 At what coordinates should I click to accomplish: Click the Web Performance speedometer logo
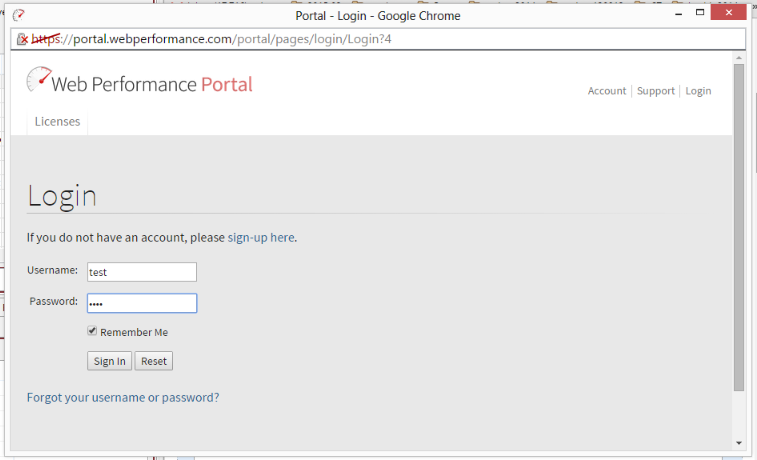point(39,79)
